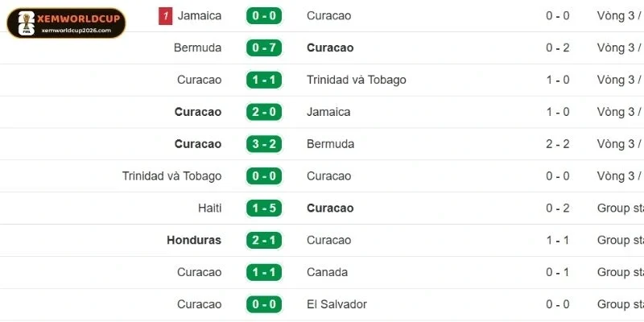The width and height of the screenshot is (644, 322).
Task: Click the 0 - 0 score against El Salvador
Action: click(x=264, y=305)
